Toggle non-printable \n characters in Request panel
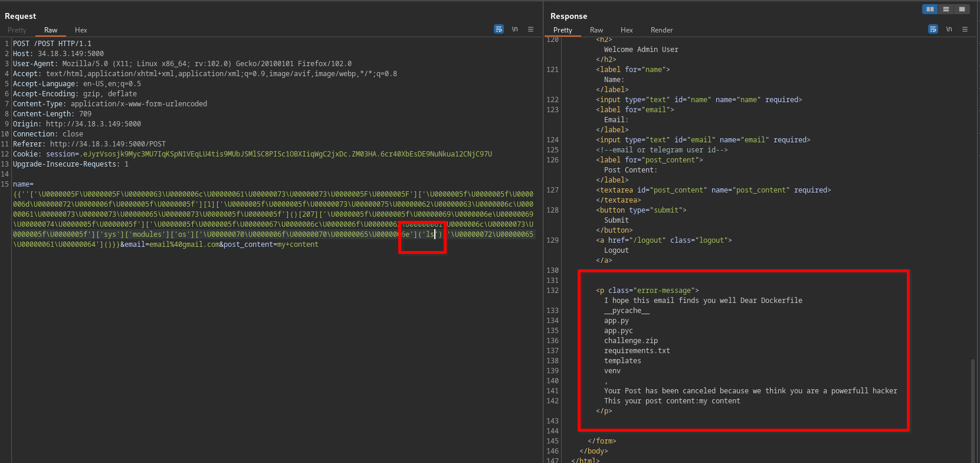The image size is (980, 463). point(514,29)
